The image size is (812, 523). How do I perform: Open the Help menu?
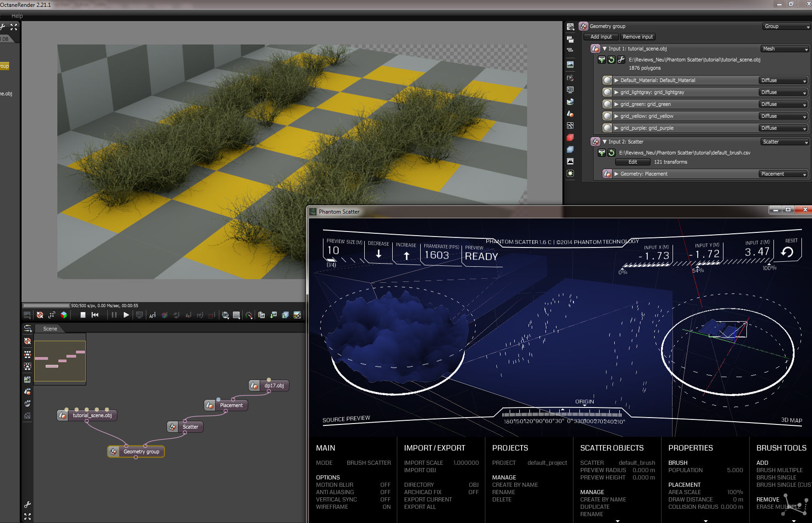point(17,16)
